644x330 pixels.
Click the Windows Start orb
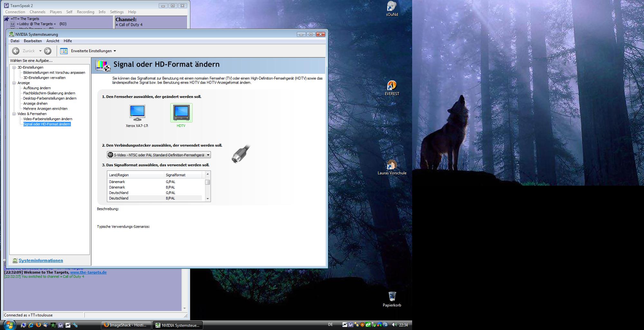point(9,325)
